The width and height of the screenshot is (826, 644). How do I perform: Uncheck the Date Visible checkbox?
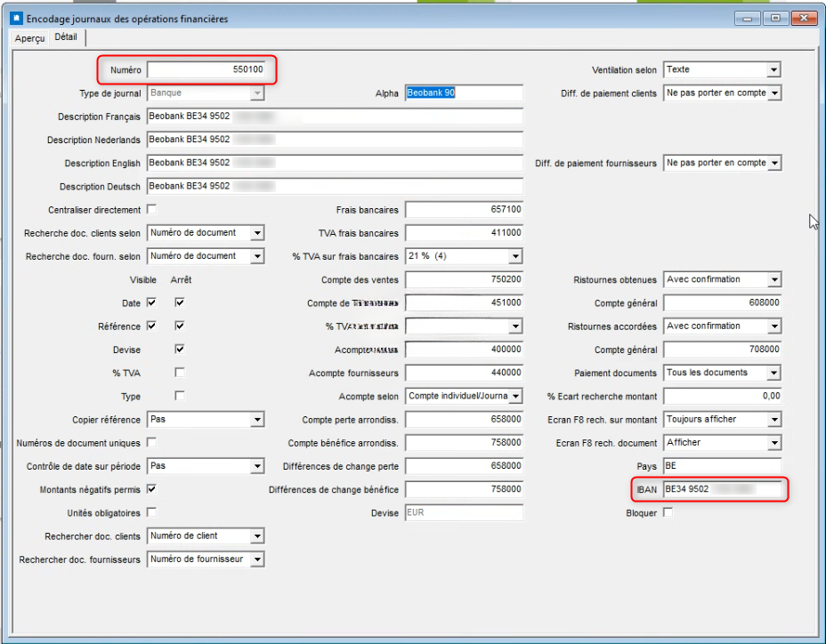tap(151, 302)
